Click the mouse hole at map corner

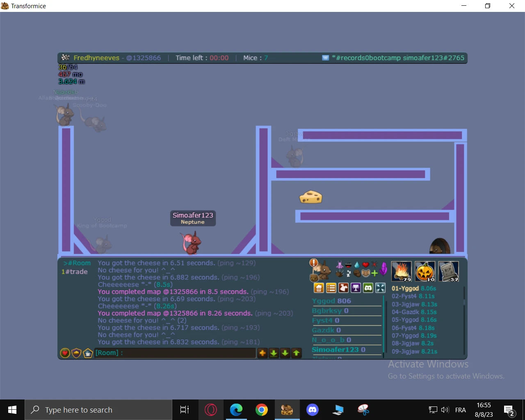(440, 246)
